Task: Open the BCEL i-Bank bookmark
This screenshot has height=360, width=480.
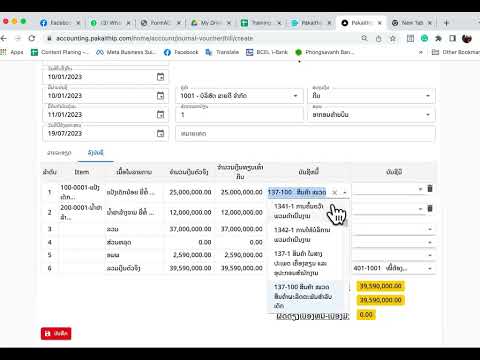Action: [267, 52]
